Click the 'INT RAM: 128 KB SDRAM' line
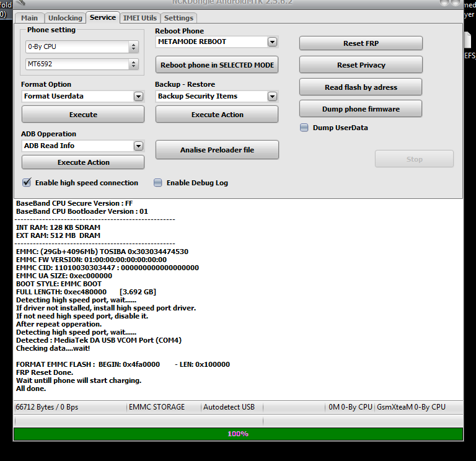476x461 pixels. tap(58, 227)
